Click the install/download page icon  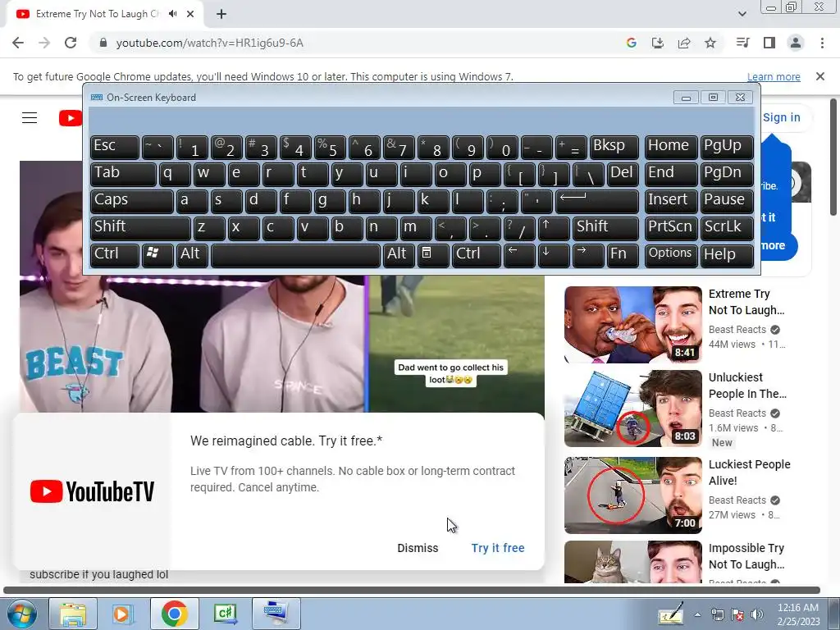(x=657, y=43)
